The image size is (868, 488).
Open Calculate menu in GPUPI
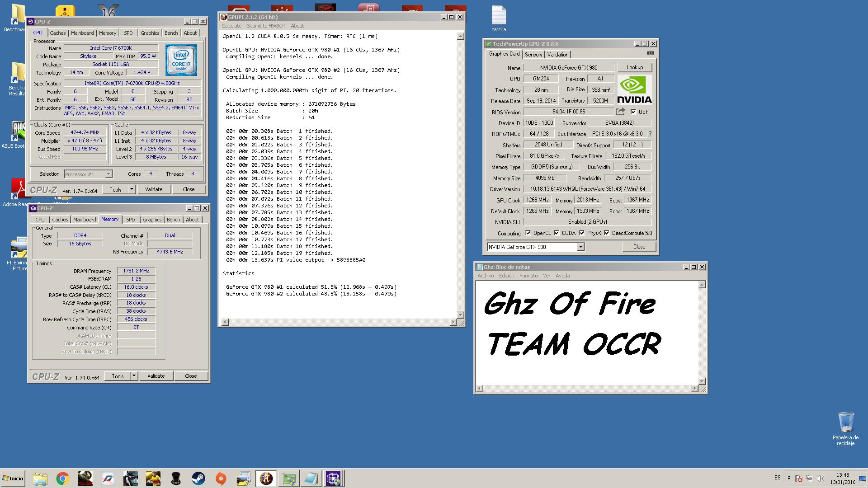point(231,26)
